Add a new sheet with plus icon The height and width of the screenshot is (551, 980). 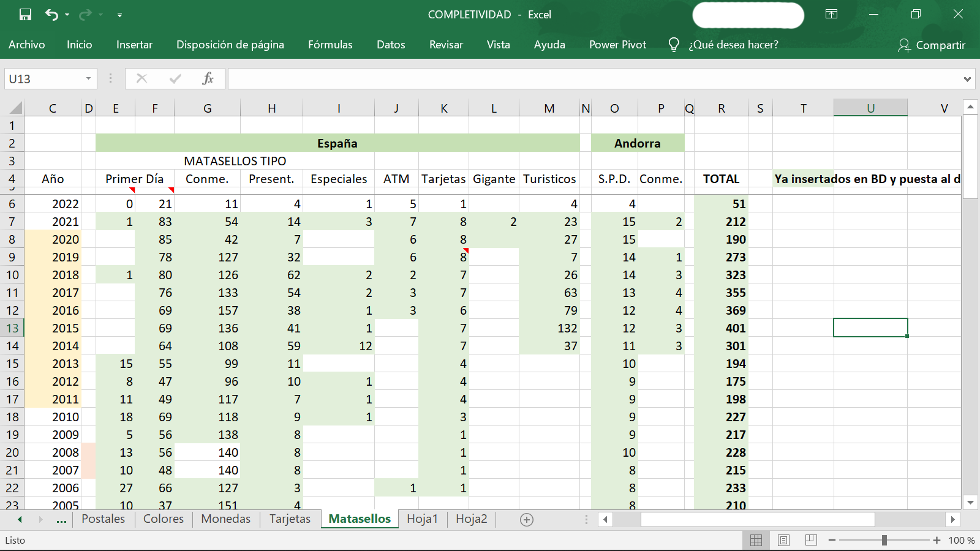pos(527,520)
